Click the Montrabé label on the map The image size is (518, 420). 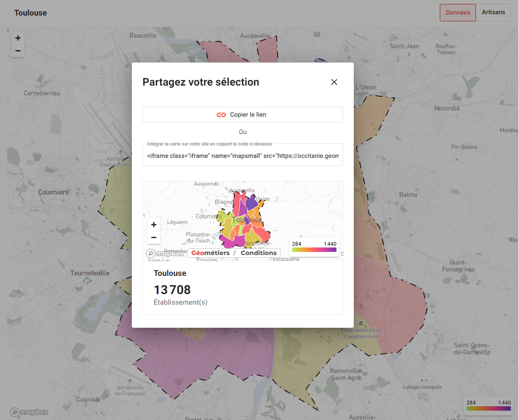click(x=447, y=108)
